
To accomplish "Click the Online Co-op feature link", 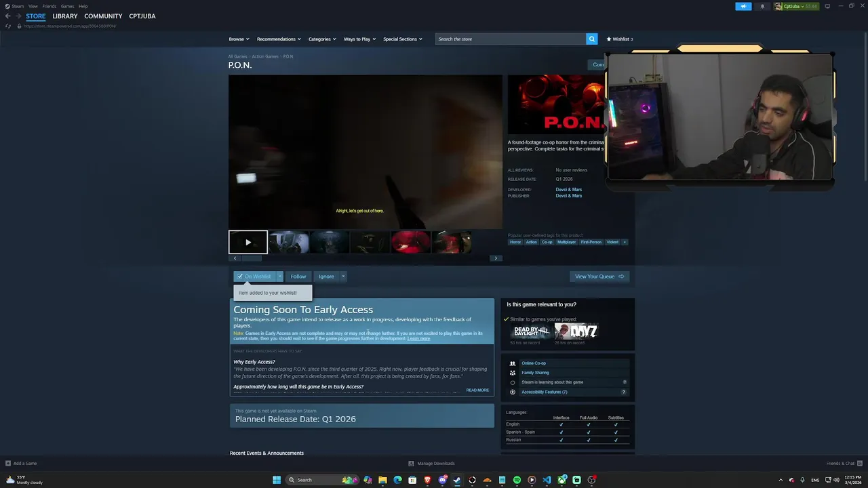I will 533,363.
